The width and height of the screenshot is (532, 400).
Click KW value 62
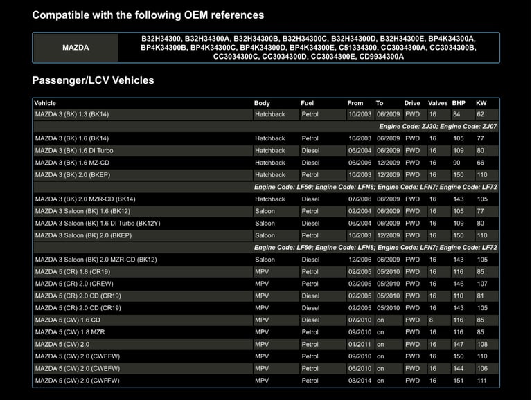coord(481,114)
